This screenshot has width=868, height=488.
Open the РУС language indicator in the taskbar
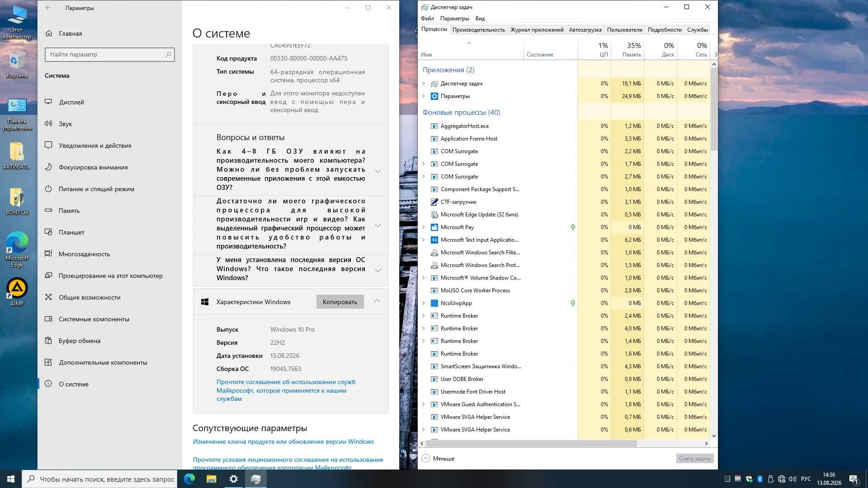[806, 479]
